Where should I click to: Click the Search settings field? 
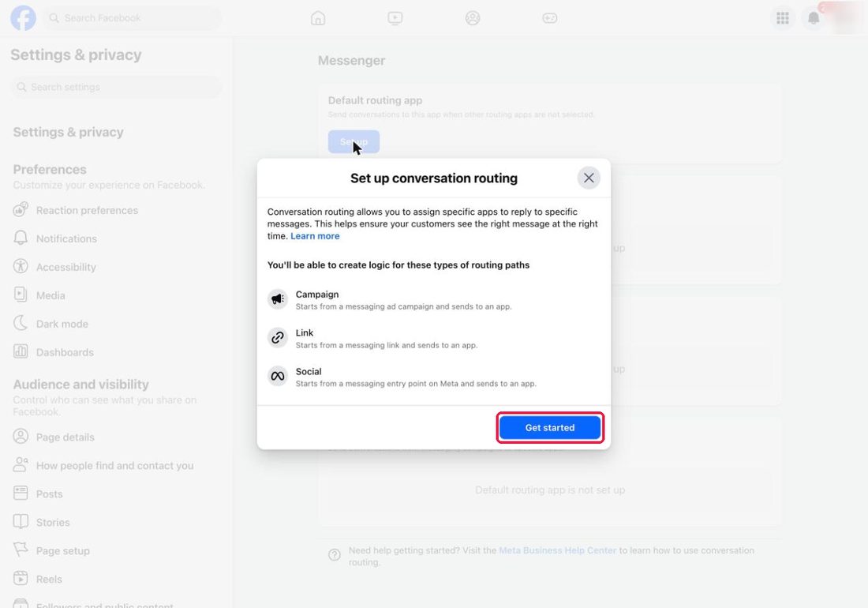coord(116,87)
